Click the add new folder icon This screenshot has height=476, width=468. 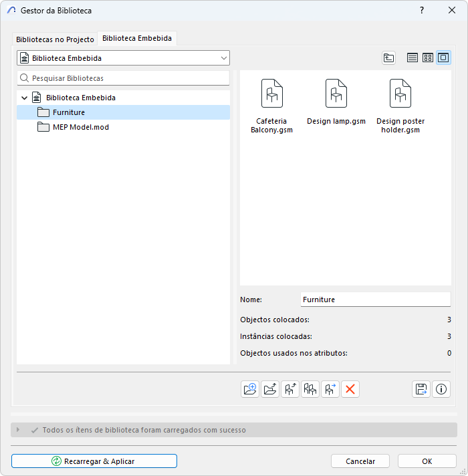tap(250, 389)
